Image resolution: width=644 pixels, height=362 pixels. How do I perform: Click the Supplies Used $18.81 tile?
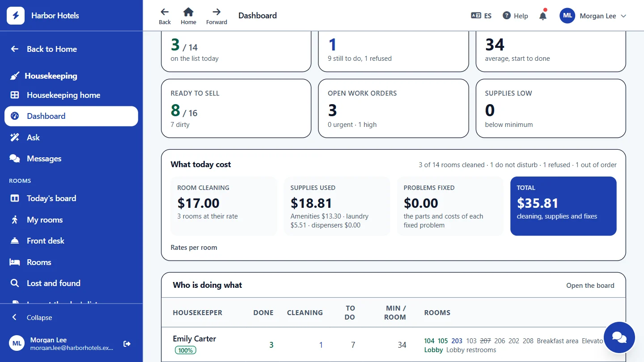[337, 206]
